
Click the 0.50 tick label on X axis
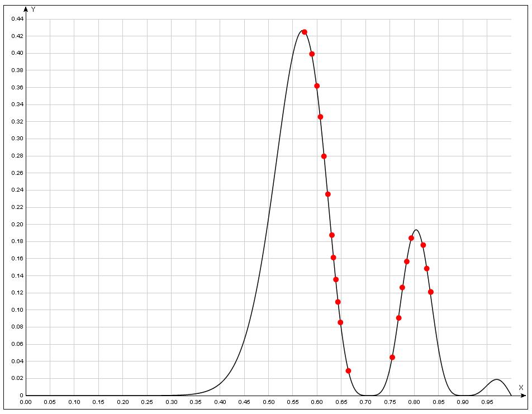pos(269,402)
